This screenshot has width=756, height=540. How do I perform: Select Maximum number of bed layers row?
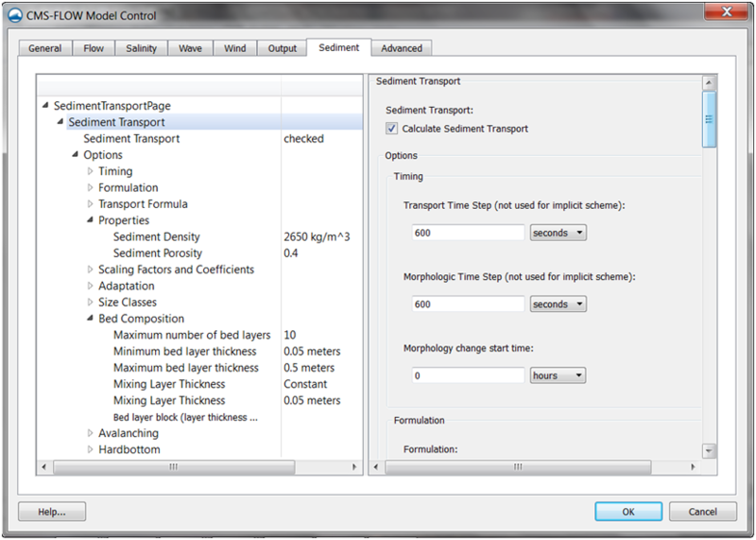pos(192,335)
